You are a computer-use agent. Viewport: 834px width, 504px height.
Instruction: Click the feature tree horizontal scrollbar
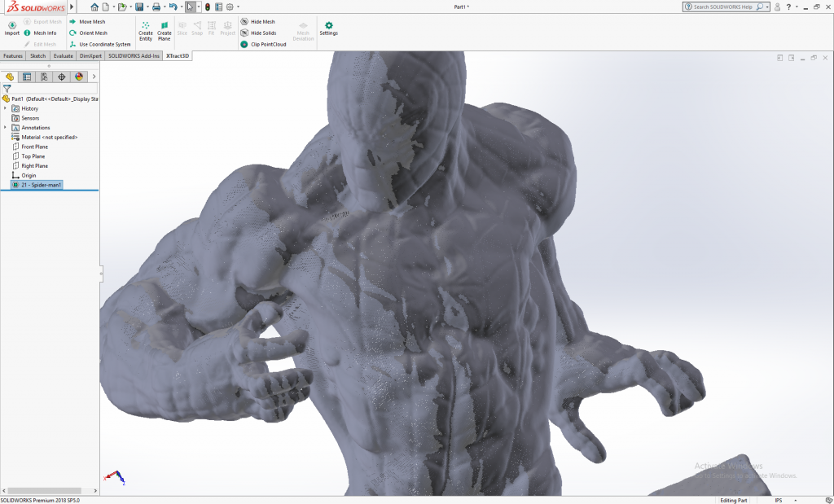click(x=45, y=491)
